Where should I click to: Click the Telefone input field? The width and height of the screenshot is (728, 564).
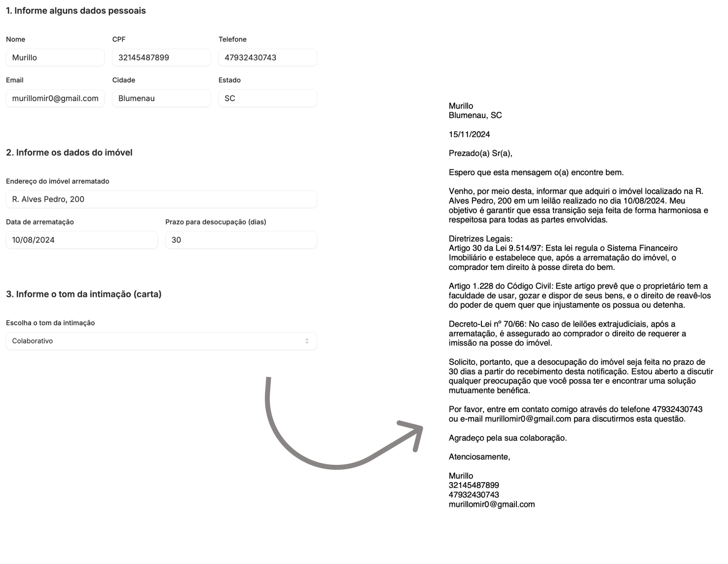pos(267,57)
